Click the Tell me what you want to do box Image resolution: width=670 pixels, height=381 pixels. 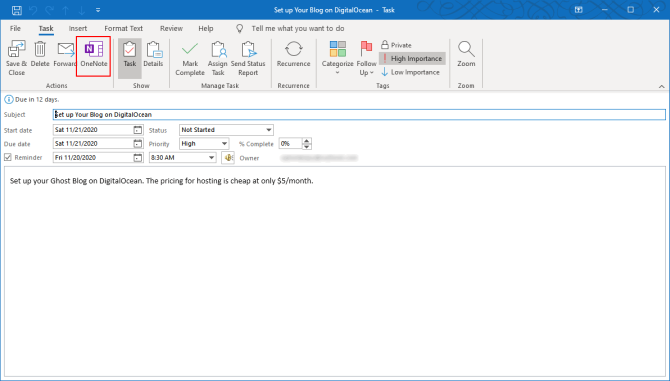(298, 28)
